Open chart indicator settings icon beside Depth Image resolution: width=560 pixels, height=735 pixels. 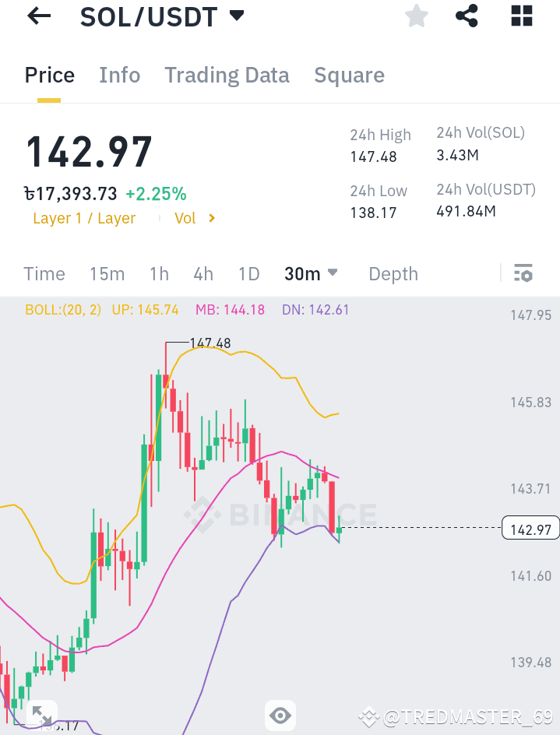(x=523, y=273)
